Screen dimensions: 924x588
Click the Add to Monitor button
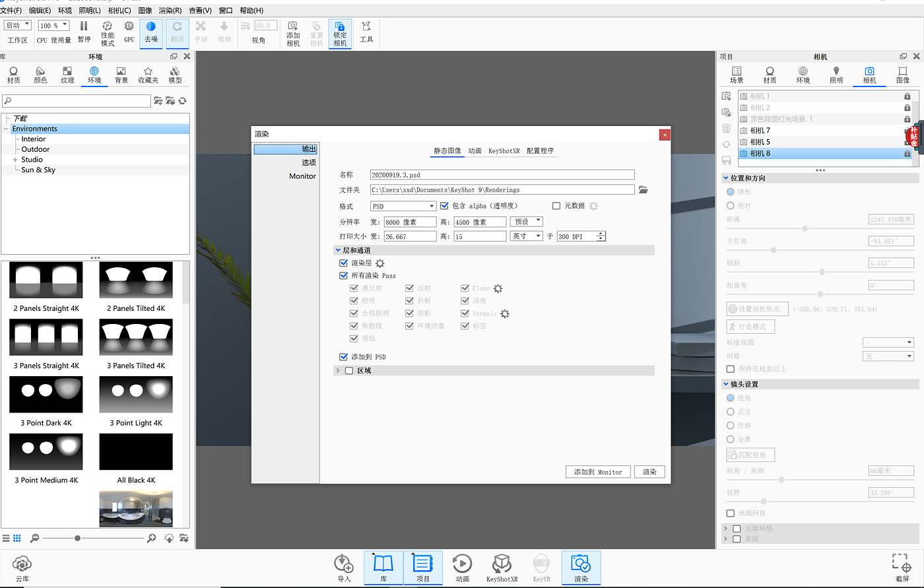point(598,472)
